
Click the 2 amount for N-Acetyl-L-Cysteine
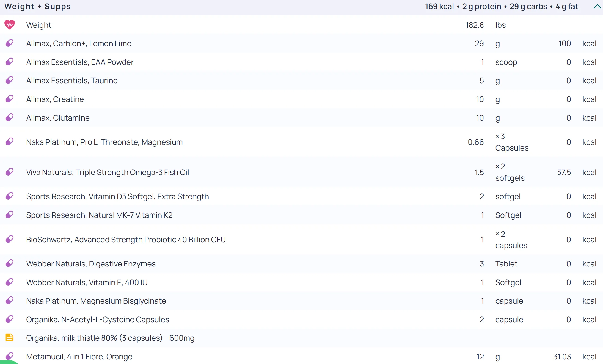(482, 319)
